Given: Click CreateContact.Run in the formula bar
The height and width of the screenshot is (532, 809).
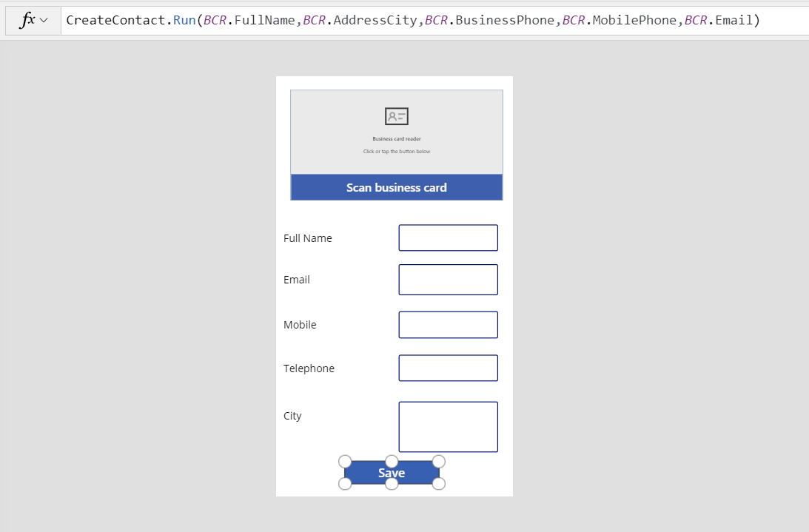Looking at the screenshot, I should (x=132, y=20).
